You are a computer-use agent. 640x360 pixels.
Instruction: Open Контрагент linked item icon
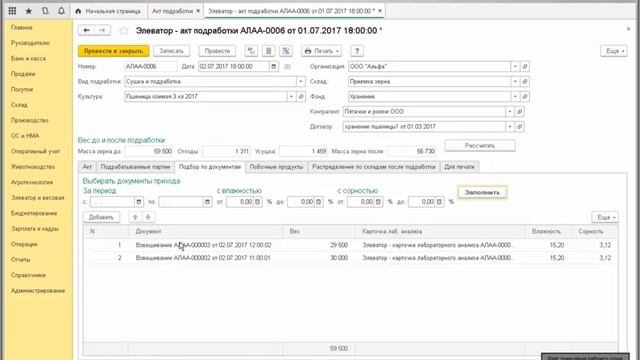pyautogui.click(x=520, y=111)
